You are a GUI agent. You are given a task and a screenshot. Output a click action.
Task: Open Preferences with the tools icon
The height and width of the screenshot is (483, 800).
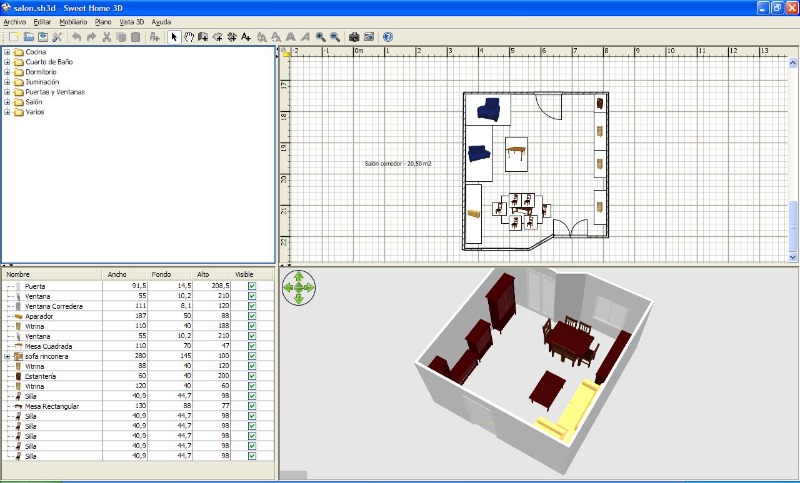tap(57, 37)
